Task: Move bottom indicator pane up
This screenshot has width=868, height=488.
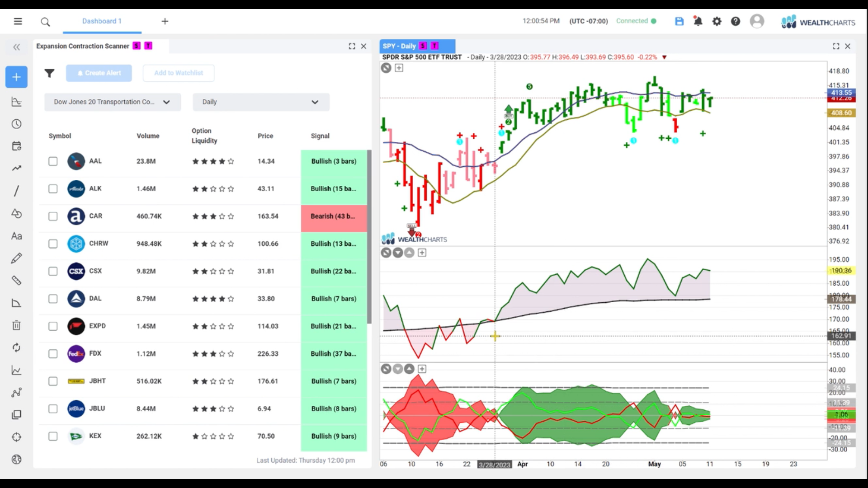Action: (x=409, y=369)
